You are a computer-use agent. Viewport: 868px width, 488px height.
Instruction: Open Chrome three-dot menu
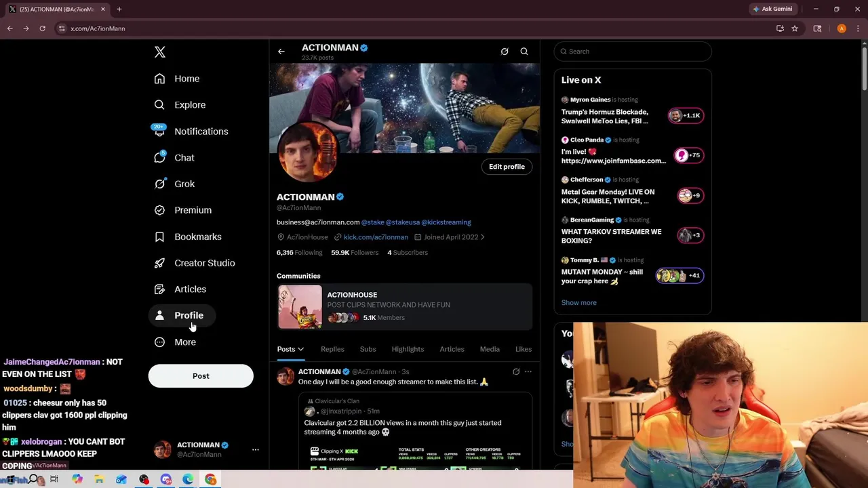tap(858, 28)
